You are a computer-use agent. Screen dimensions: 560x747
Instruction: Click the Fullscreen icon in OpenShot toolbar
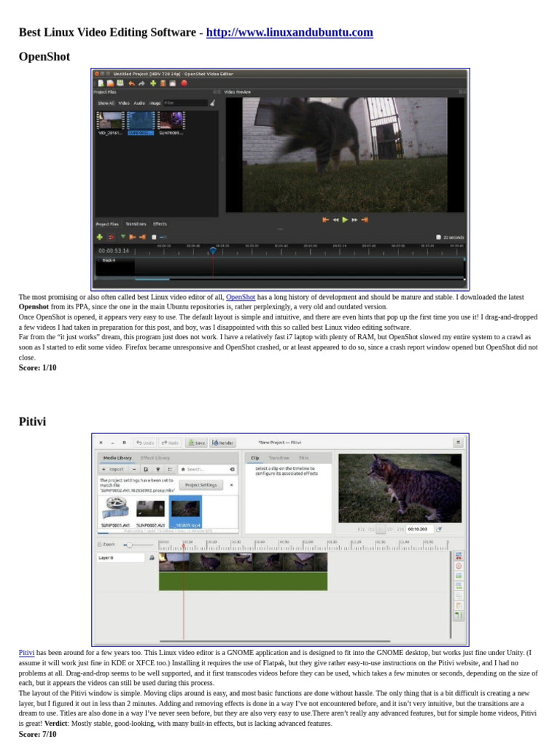click(x=172, y=83)
